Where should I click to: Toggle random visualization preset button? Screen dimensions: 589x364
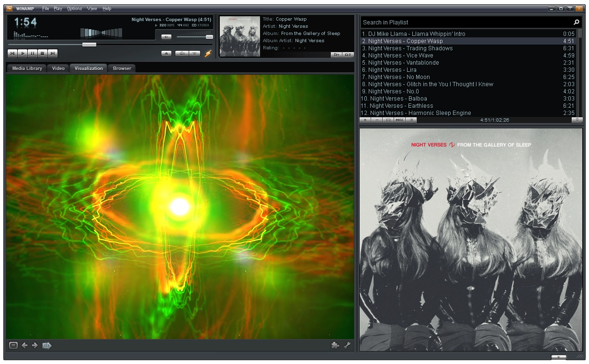click(47, 345)
